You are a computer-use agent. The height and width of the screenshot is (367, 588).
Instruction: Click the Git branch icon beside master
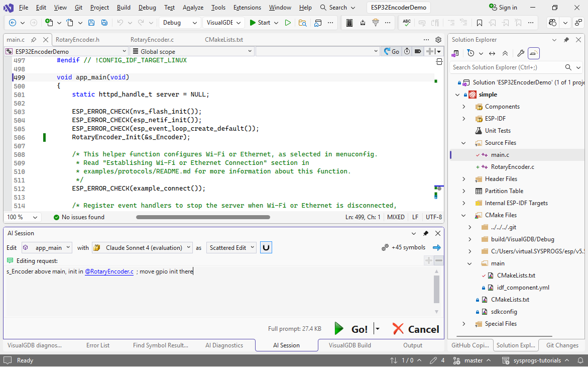tap(456, 360)
